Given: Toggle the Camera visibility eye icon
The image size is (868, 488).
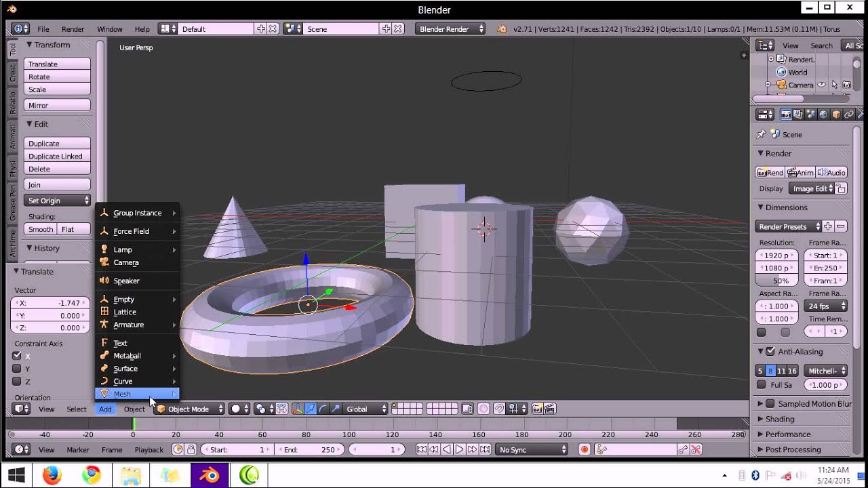Looking at the screenshot, I should click(822, 85).
